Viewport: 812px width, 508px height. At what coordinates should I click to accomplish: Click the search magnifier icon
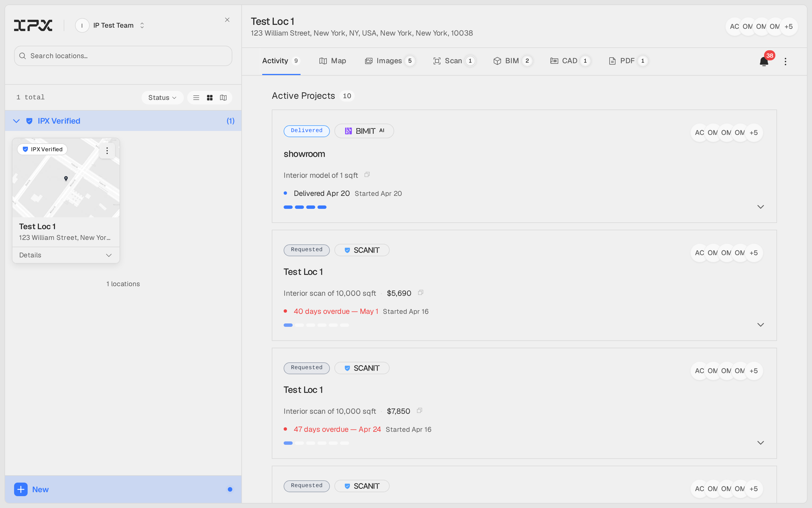pos(23,56)
